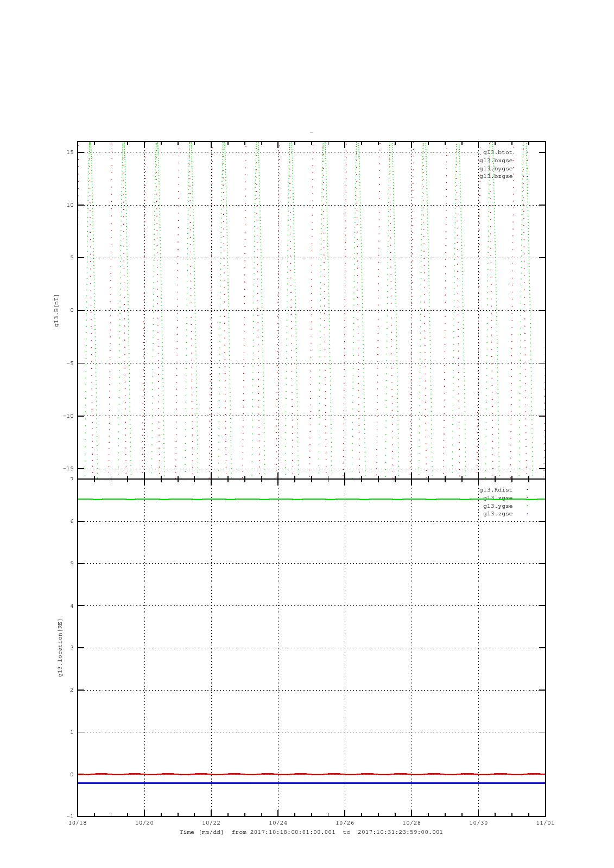
Task: Click the 15 tick on the magnetic field axis
Action: coord(70,152)
